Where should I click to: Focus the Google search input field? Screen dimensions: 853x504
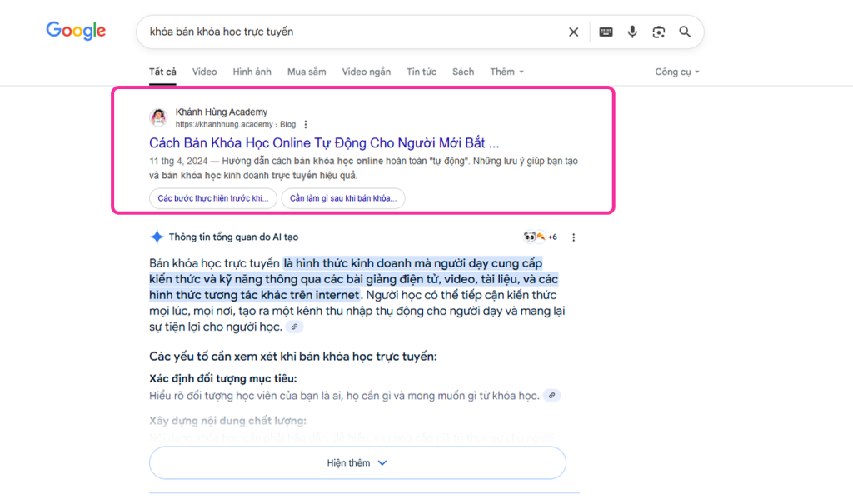353,32
